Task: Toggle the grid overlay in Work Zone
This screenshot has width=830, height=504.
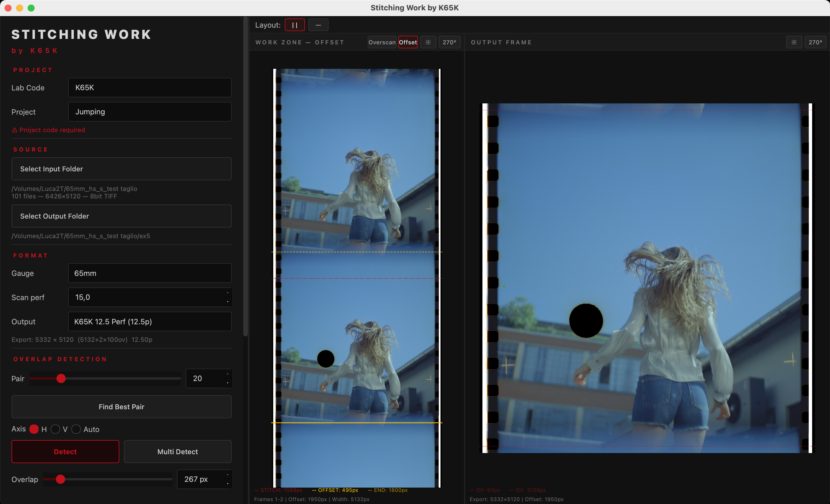Action: click(428, 42)
